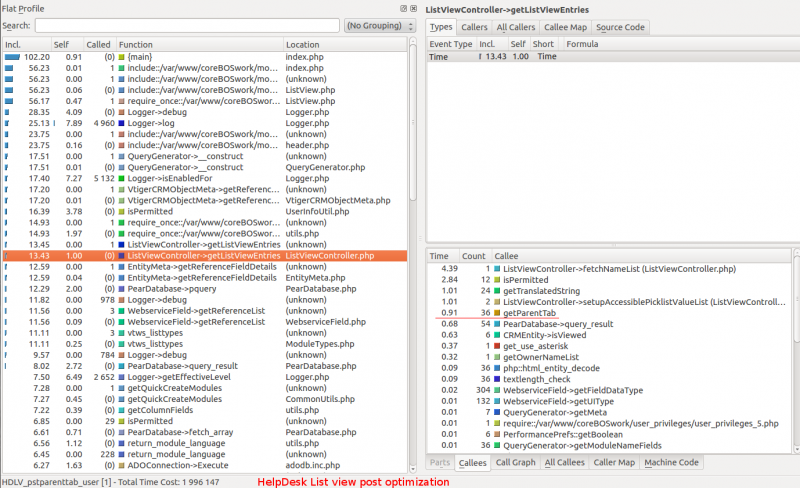Click the float icon of Flat Profile panel

(x=403, y=8)
